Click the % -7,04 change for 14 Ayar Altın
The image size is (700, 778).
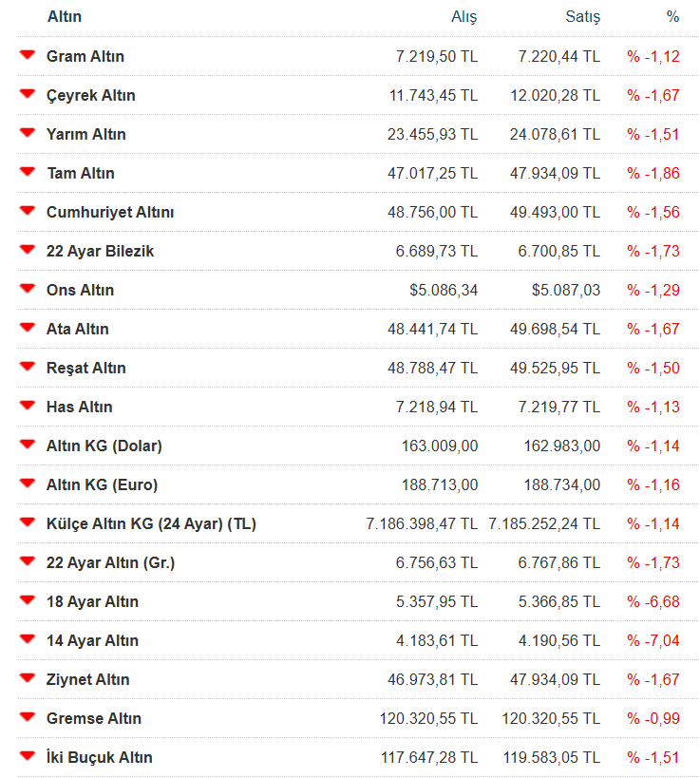coord(653,641)
